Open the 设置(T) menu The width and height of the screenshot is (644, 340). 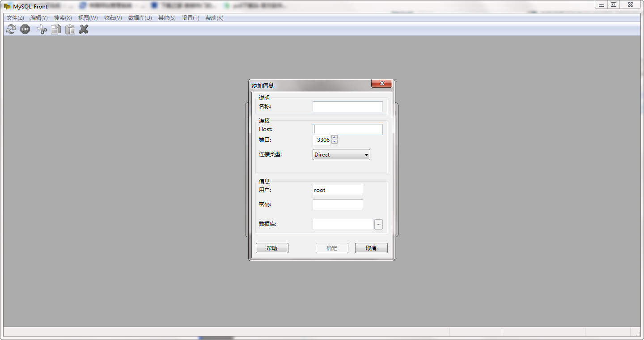coord(191,18)
